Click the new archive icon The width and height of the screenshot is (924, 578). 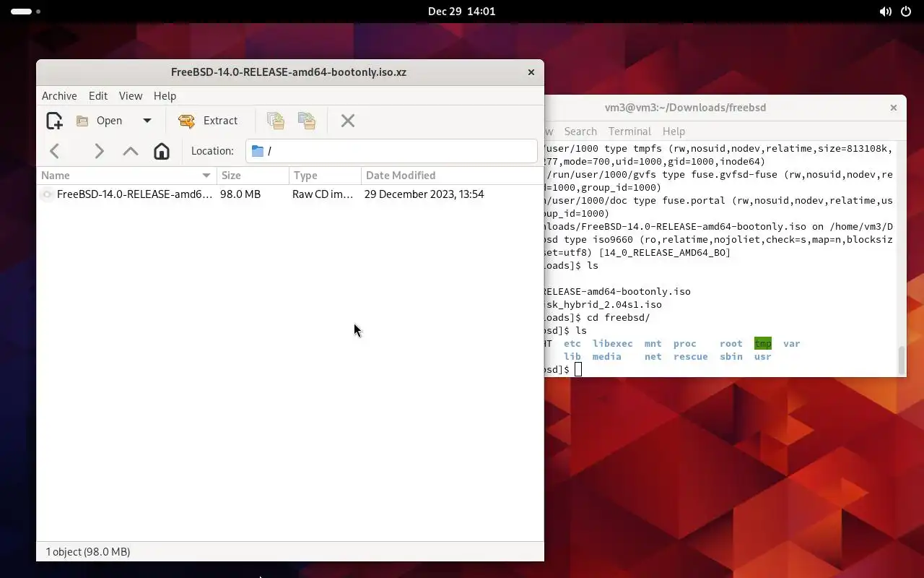pos(54,121)
